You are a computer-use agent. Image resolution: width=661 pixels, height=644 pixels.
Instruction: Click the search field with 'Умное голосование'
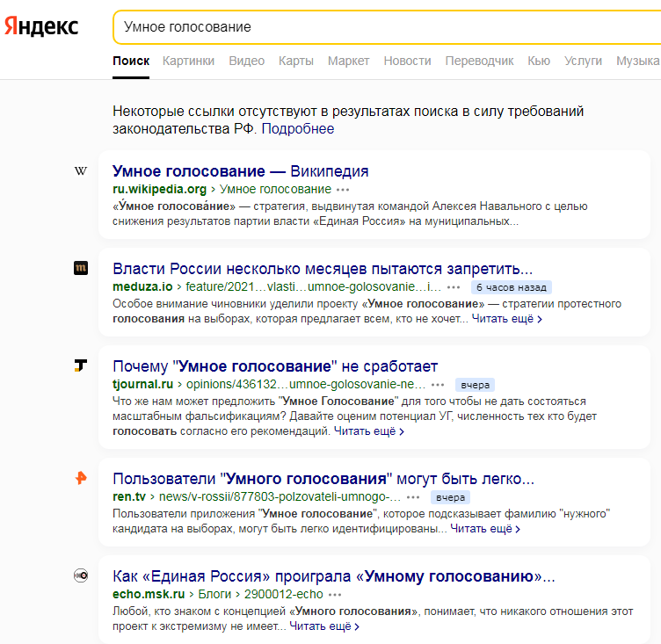click(x=387, y=27)
